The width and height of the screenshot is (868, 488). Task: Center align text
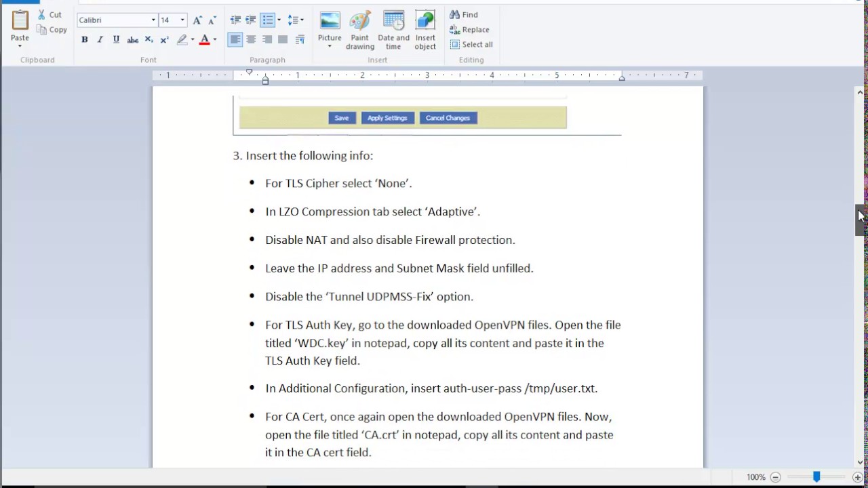click(x=251, y=40)
